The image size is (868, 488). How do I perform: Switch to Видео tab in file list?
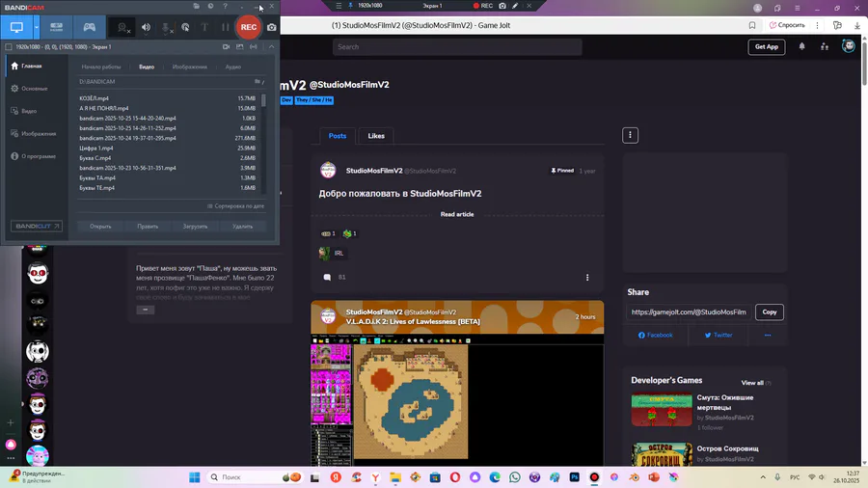[147, 67]
